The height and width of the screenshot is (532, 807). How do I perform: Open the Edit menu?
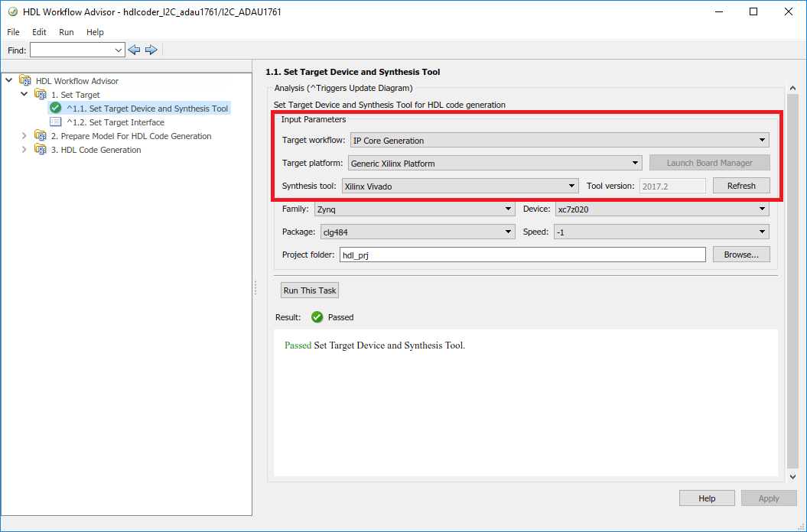coord(39,32)
